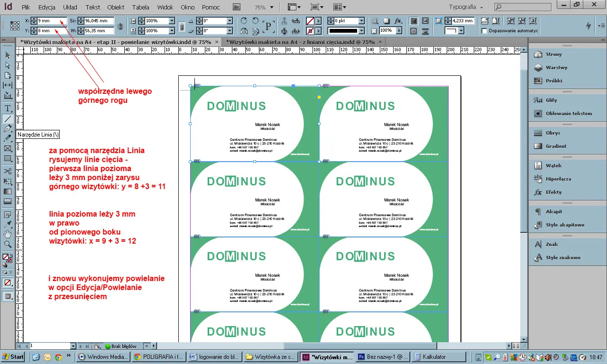The width and height of the screenshot is (607, 364).
Task: Open the Warstwy panel
Action: pos(556,67)
